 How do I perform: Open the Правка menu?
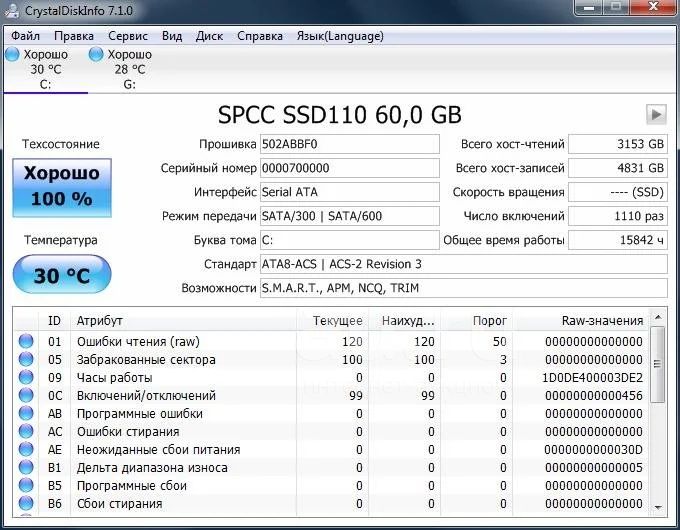click(74, 36)
